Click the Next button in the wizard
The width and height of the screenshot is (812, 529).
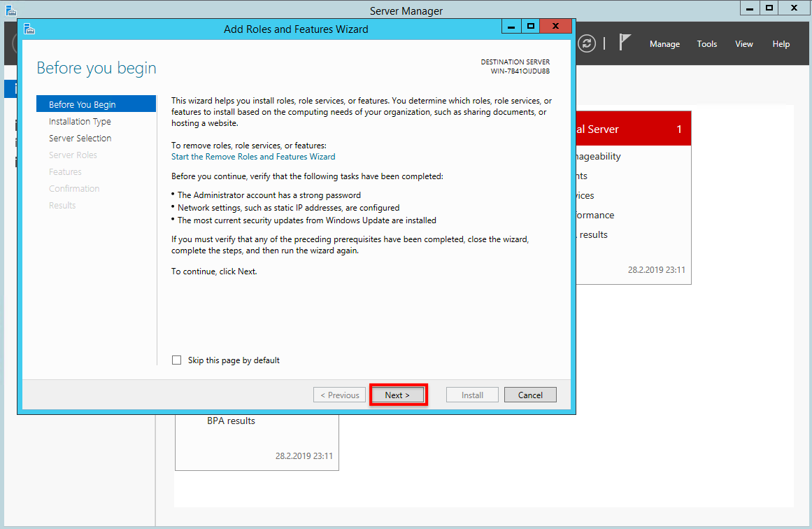tap(398, 395)
